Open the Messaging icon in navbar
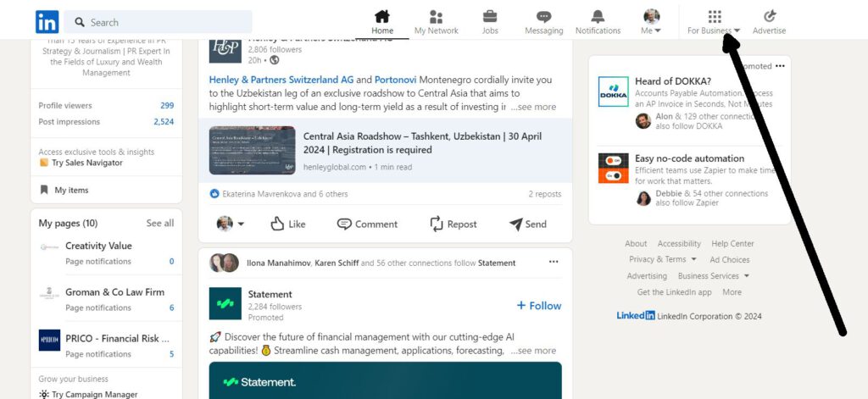The height and width of the screenshot is (399, 868). pos(543,16)
